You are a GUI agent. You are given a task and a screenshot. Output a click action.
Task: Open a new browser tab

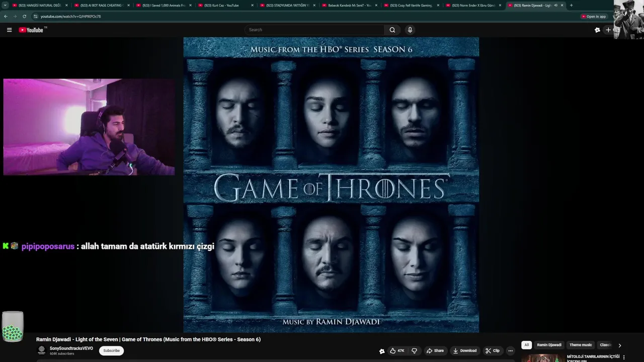[x=571, y=5]
